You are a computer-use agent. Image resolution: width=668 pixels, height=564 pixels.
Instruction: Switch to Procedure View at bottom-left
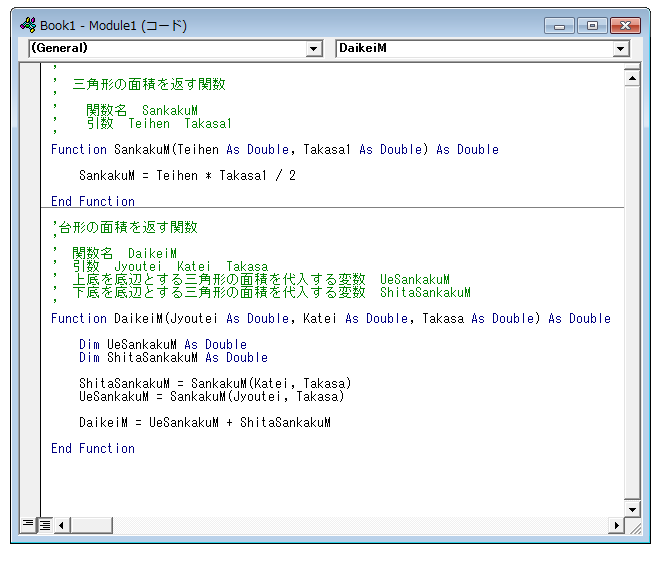[28, 524]
